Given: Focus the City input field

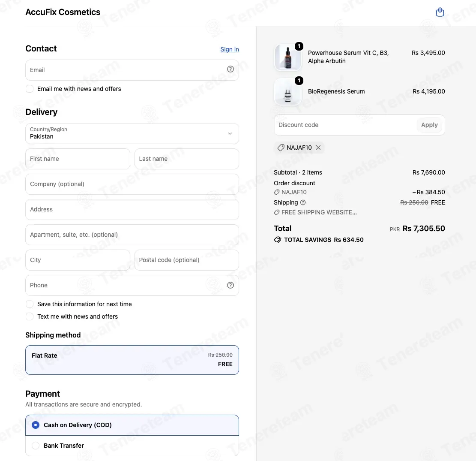Looking at the screenshot, I should (x=78, y=260).
